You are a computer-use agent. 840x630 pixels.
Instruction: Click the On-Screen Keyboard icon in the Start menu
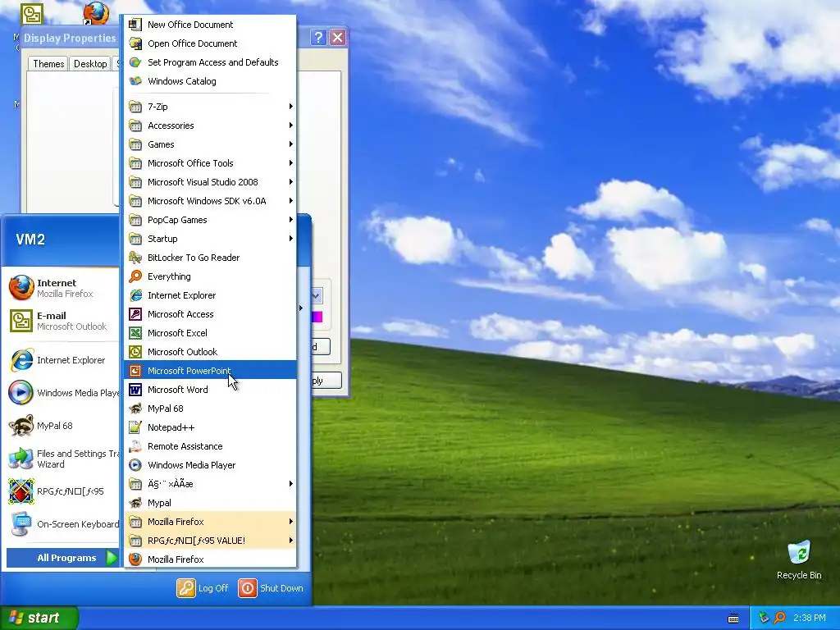click(x=21, y=524)
